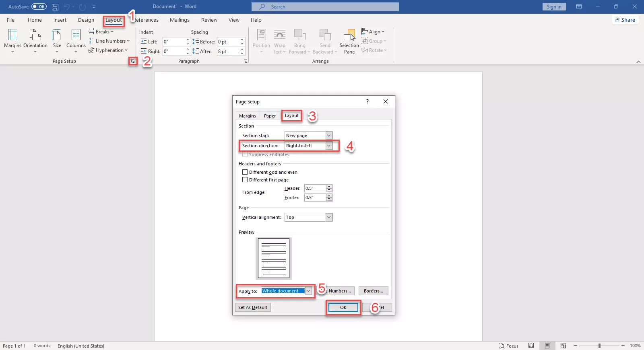Switch to the Design ribbon tab
This screenshot has width=644, height=350.
(x=86, y=20)
